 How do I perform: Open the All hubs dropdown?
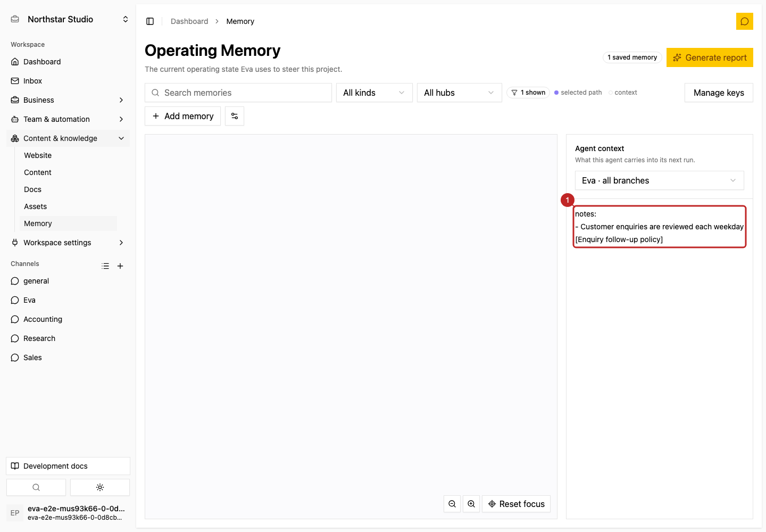click(460, 93)
